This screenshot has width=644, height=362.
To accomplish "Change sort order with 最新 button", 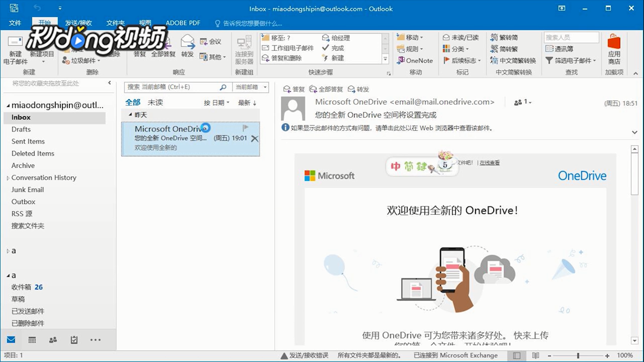I will click(247, 102).
